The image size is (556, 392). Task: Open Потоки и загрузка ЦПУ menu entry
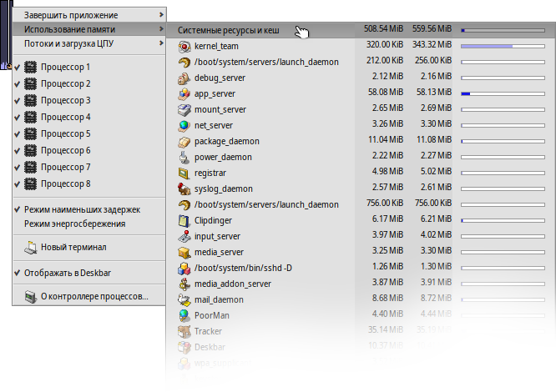click(89, 43)
